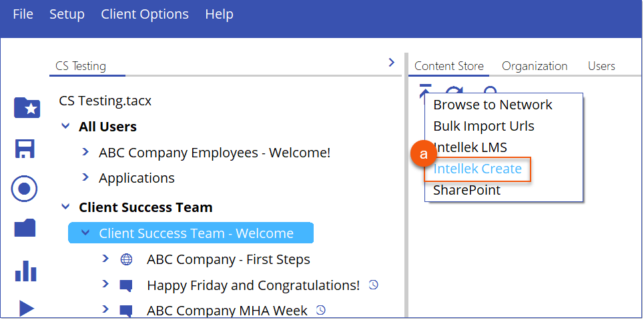Collapse the All Users group
This screenshot has height=320, width=644.
click(x=65, y=126)
